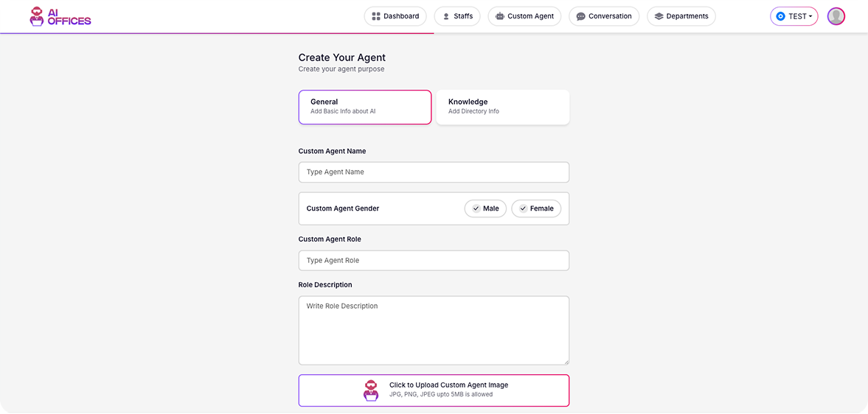Switch to the Knowledge tab
This screenshot has width=868, height=414.
point(502,107)
